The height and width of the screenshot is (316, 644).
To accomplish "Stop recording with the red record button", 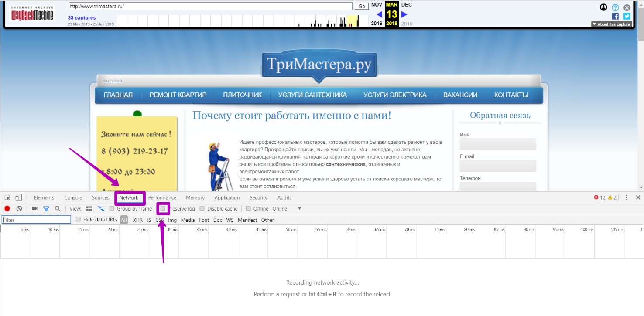I will (x=7, y=209).
